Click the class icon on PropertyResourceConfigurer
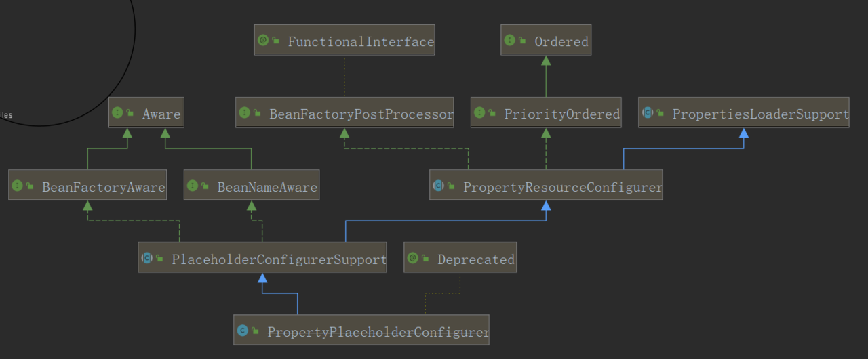This screenshot has width=868, height=359. 438,185
